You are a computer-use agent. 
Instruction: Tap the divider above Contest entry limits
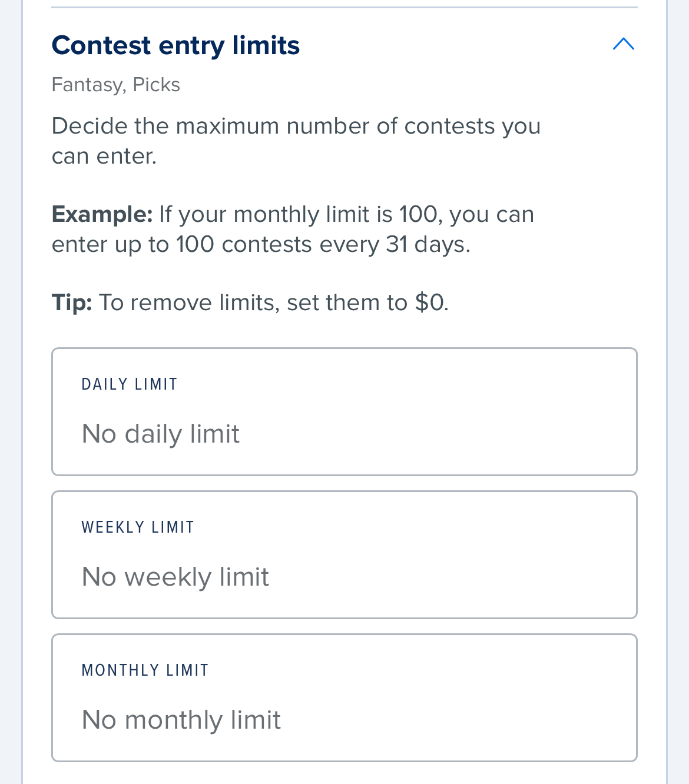344,6
